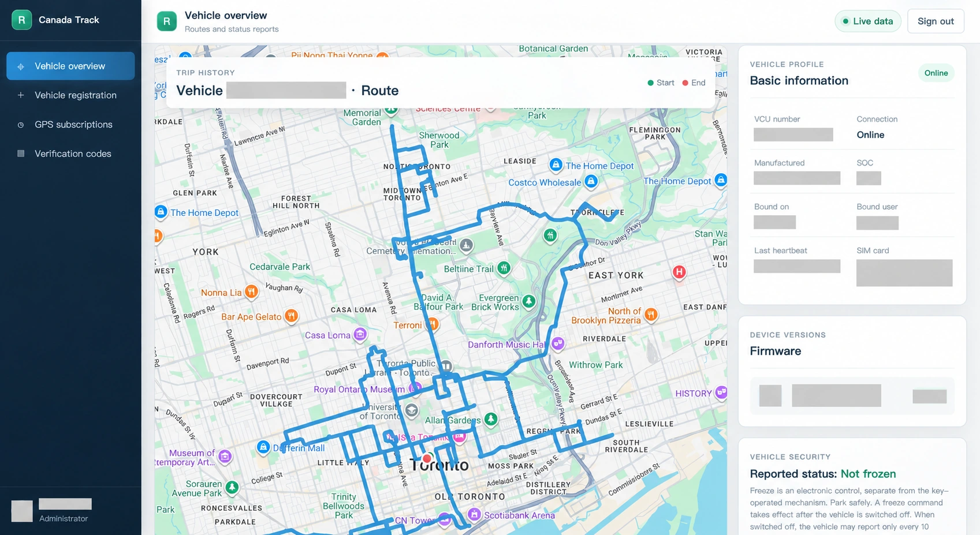The image size is (980, 535).
Task: Click the Costco Wholesale map pin
Action: [x=591, y=181]
